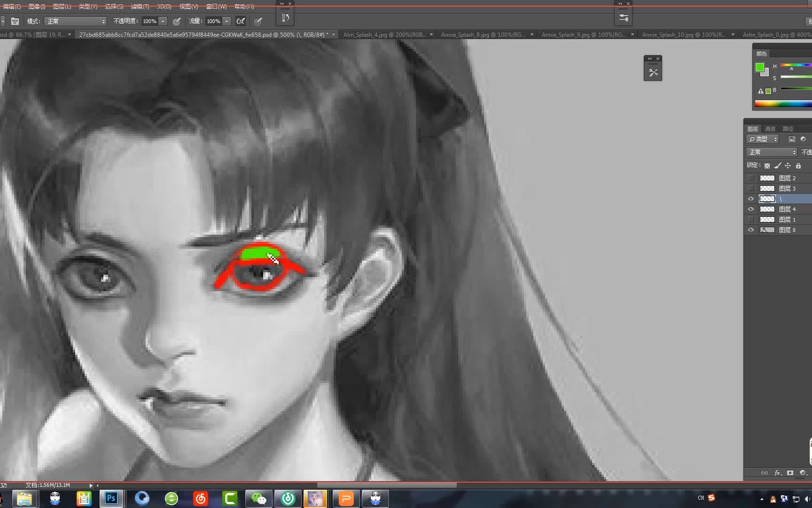The image size is (812, 508).
Task: Expand the status bar info arrow
Action: [x=91, y=485]
